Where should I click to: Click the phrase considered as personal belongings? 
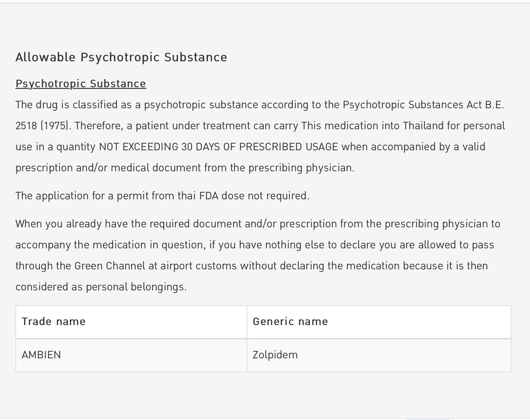point(101,287)
